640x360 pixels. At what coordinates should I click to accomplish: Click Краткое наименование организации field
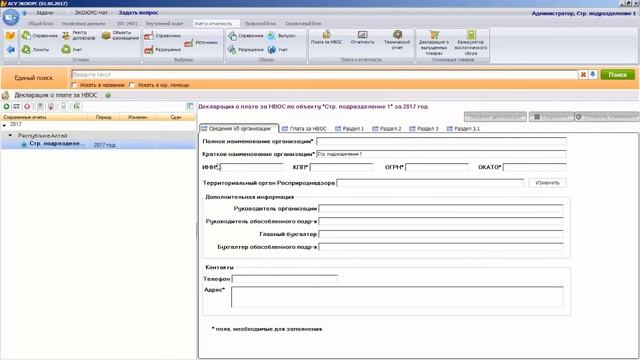(441, 154)
